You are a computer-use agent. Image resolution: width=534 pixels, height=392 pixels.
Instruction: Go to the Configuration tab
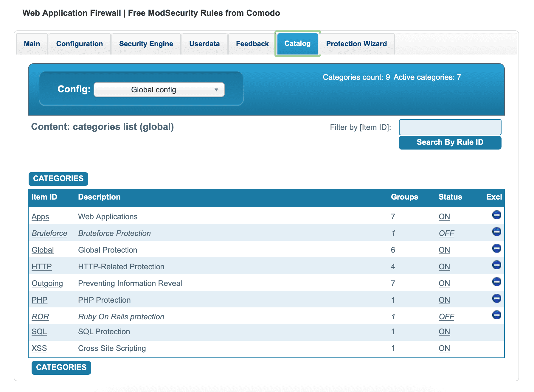click(x=80, y=44)
